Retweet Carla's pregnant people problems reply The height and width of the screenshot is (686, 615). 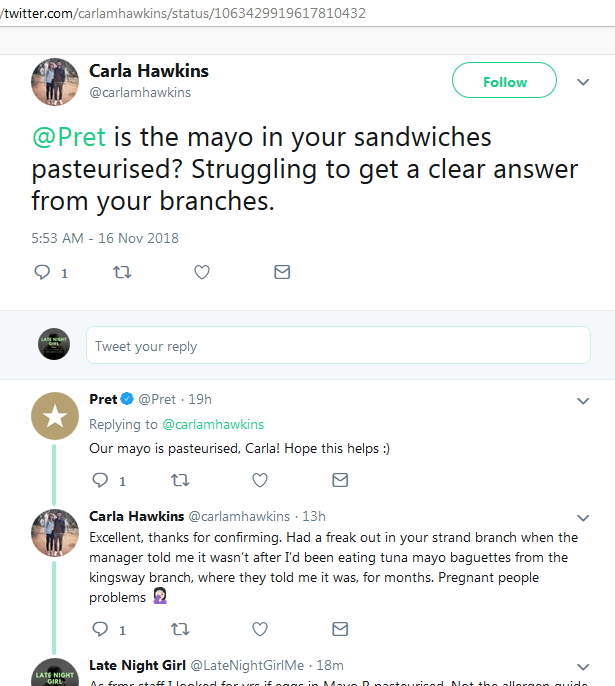(180, 629)
